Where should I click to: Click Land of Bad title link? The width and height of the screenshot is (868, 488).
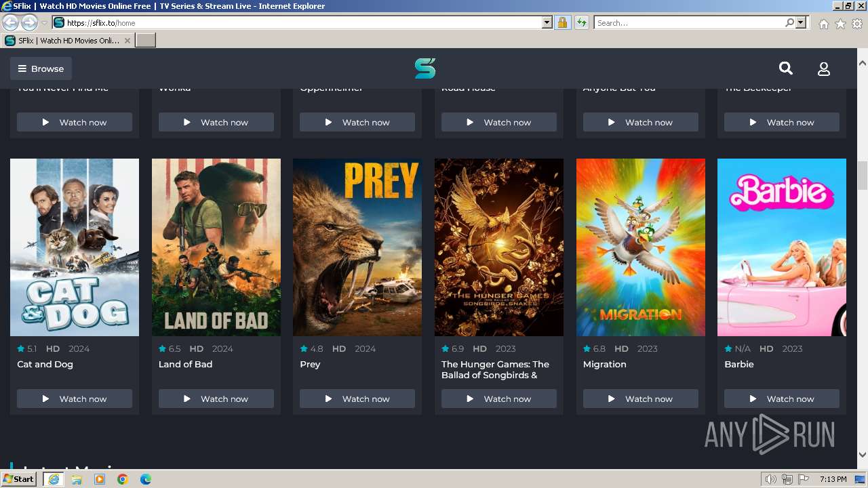coord(185,364)
